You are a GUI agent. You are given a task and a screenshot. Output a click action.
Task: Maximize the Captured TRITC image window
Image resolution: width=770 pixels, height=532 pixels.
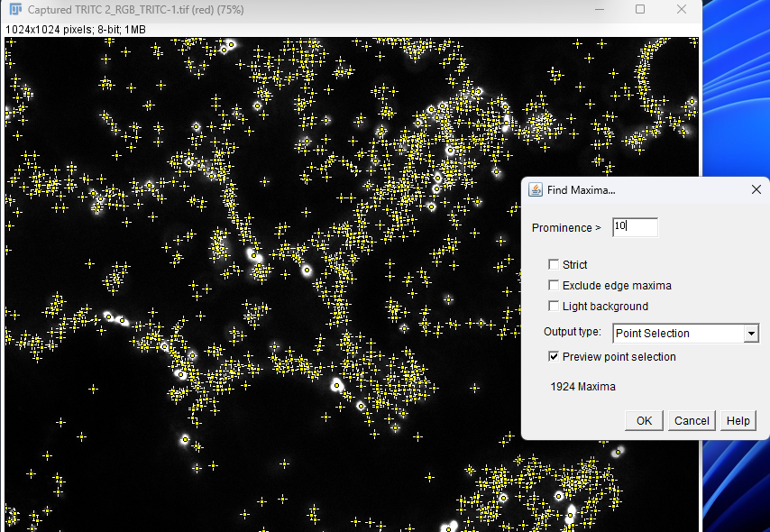[x=640, y=9]
